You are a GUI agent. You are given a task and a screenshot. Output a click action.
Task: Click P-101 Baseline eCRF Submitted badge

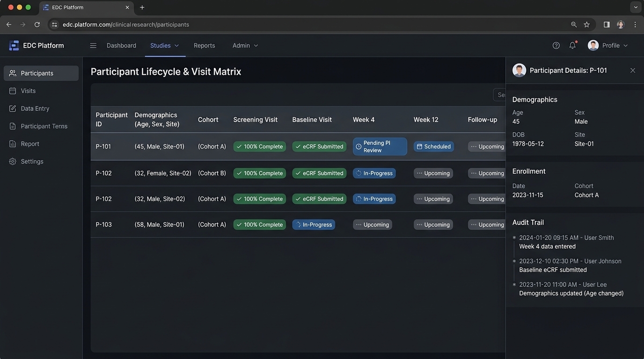click(x=319, y=146)
